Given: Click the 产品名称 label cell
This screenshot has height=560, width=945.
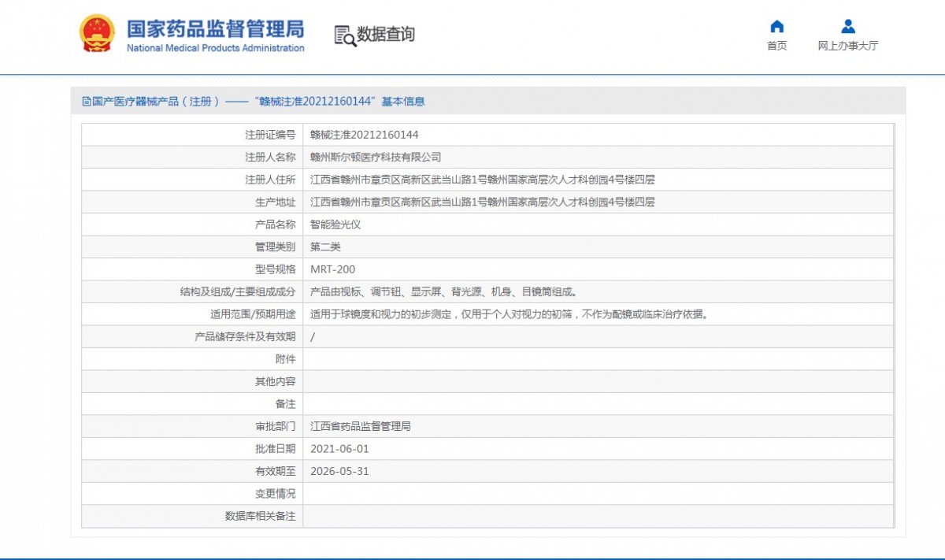Looking at the screenshot, I should (192, 224).
